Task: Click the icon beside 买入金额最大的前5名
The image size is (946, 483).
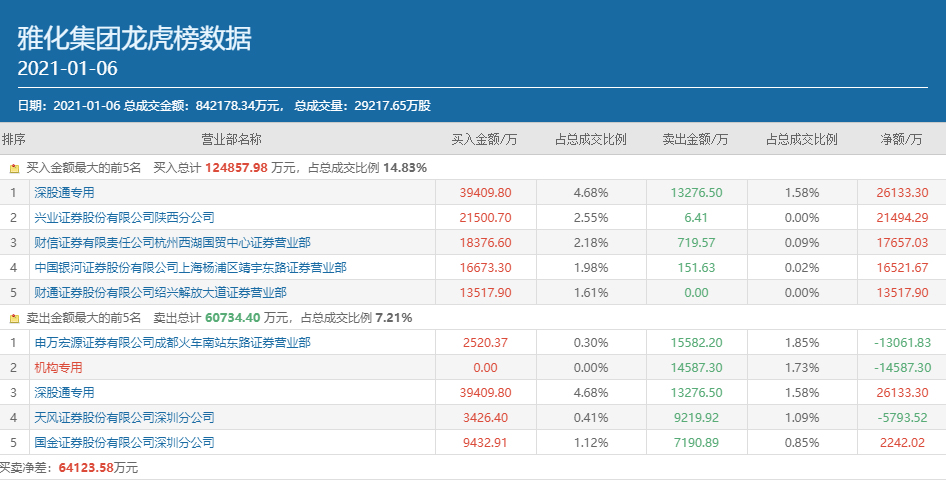Action: tap(14, 168)
